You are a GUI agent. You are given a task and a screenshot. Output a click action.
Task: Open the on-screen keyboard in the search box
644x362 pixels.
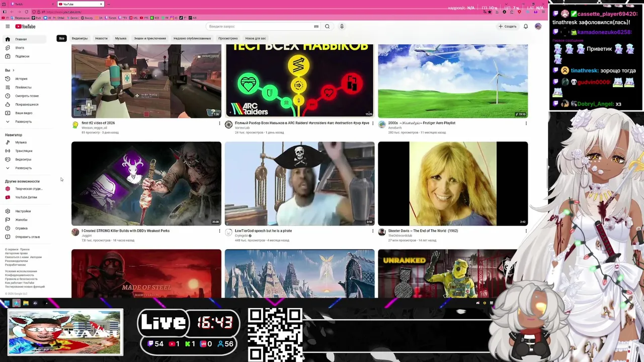[x=316, y=26]
